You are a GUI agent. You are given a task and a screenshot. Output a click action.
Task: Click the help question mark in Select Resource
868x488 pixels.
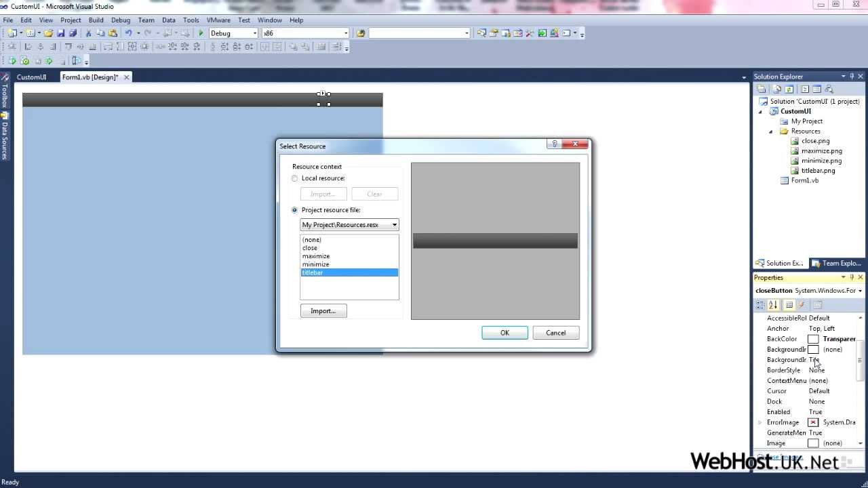tap(555, 144)
